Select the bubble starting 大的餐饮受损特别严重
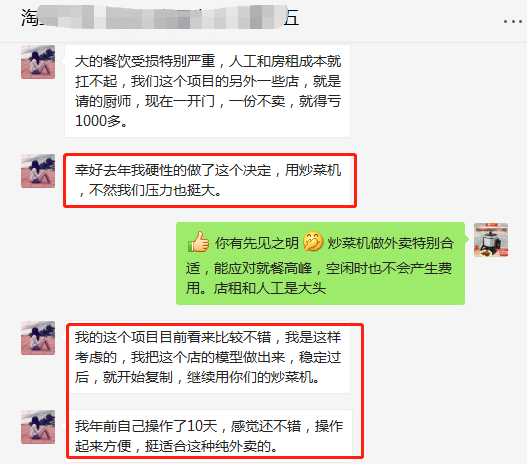Viewport: 527px width, 464px height. pos(207,91)
